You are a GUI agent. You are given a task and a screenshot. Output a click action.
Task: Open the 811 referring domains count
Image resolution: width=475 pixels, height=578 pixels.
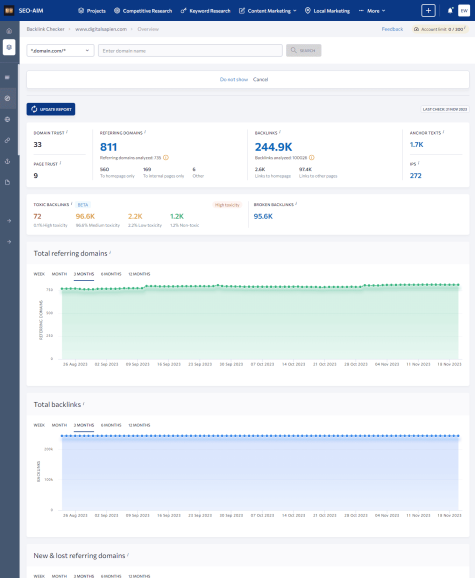(108, 147)
